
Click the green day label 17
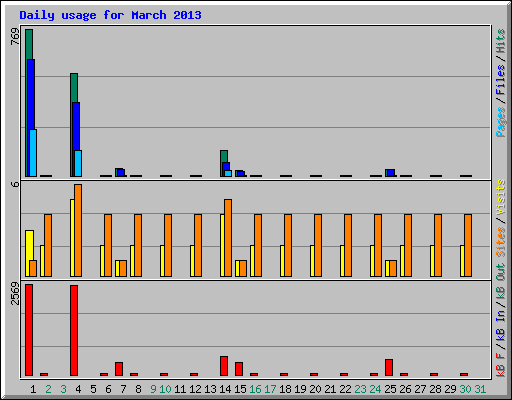270,389
